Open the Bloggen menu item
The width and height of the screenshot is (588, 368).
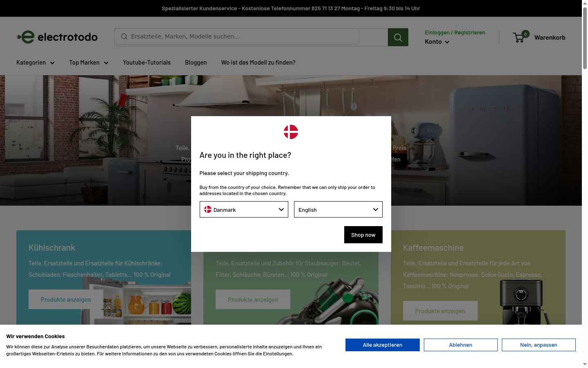[196, 63]
